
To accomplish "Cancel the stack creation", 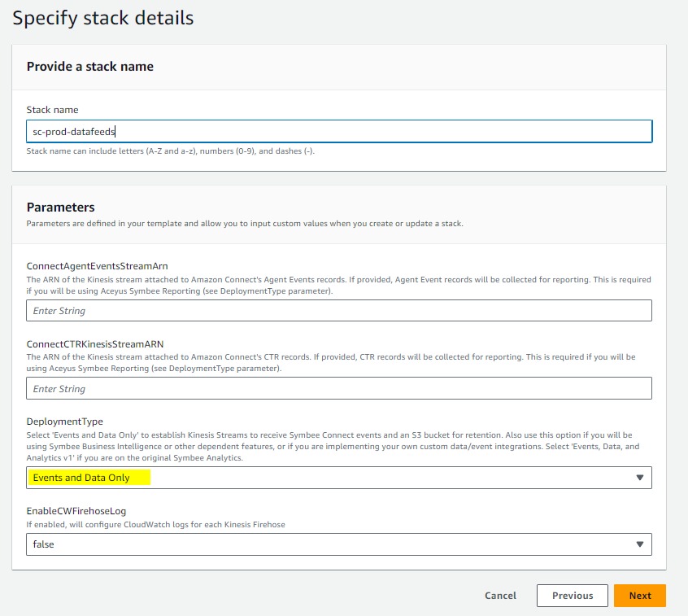I will click(500, 596).
